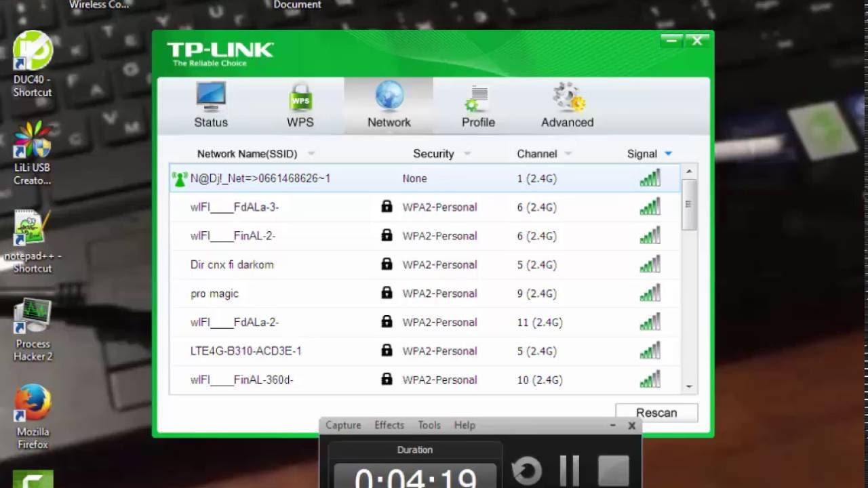The image size is (868, 488).
Task: Click channel value 9 (2.4G)
Action: pyautogui.click(x=537, y=293)
